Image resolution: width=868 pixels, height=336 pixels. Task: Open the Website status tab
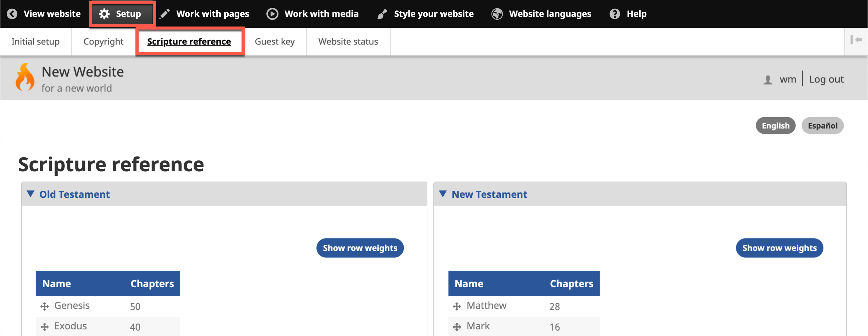pyautogui.click(x=348, y=41)
